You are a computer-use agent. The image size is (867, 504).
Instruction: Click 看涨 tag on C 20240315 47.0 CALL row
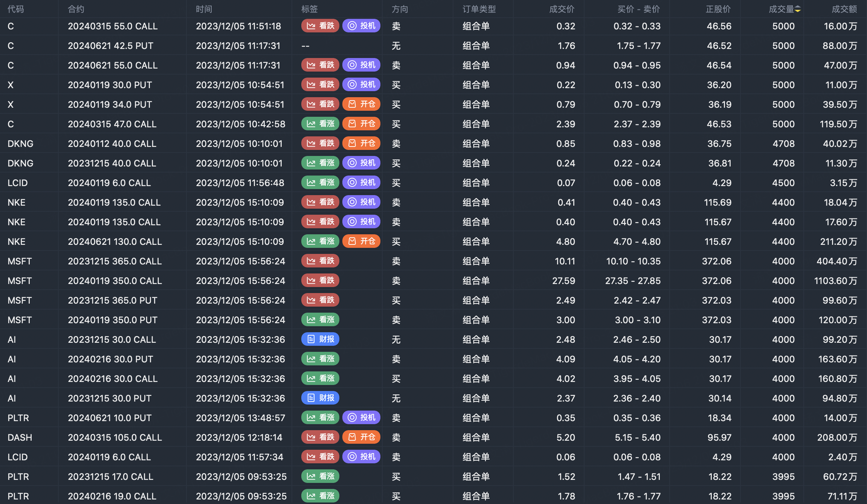320,124
